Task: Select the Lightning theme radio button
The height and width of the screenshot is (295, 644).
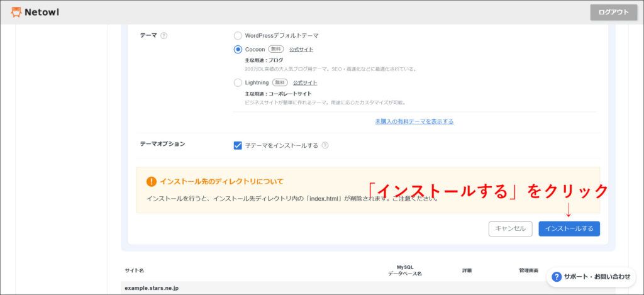Action: tap(238, 82)
